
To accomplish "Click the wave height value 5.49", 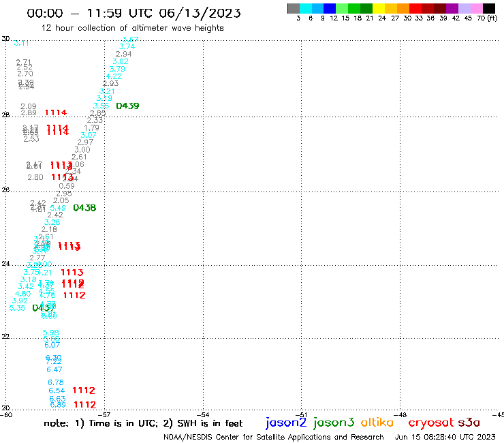I will 58,208.
